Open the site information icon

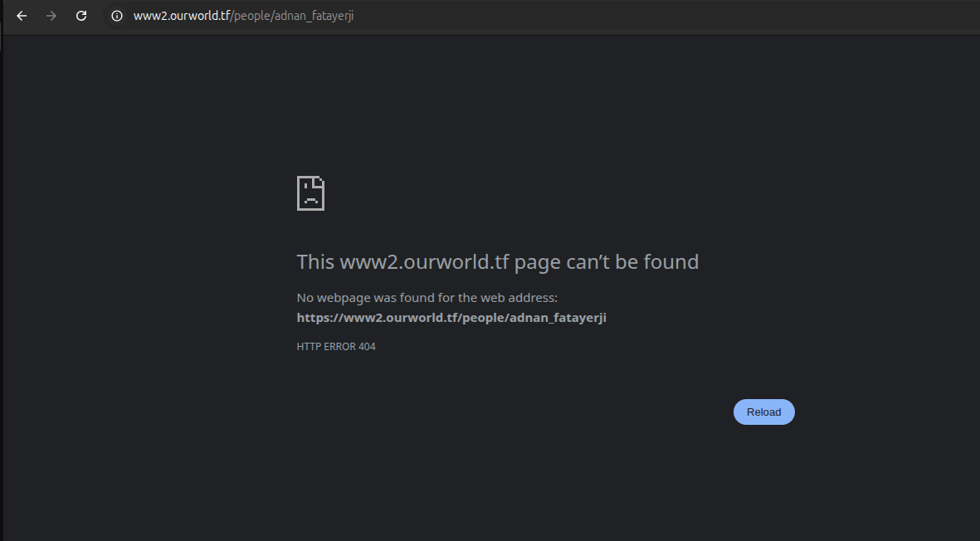(x=117, y=16)
